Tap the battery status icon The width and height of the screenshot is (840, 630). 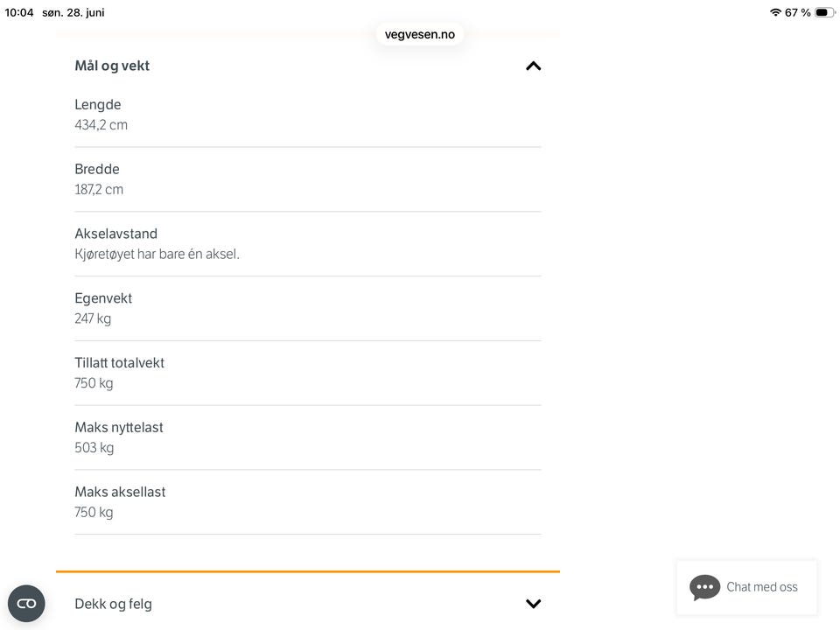(x=824, y=12)
